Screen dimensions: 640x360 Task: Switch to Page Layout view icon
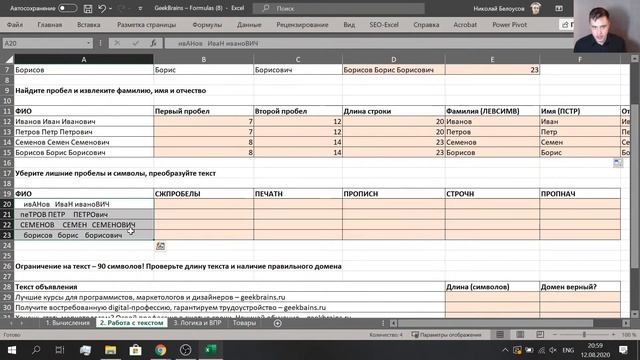point(520,335)
